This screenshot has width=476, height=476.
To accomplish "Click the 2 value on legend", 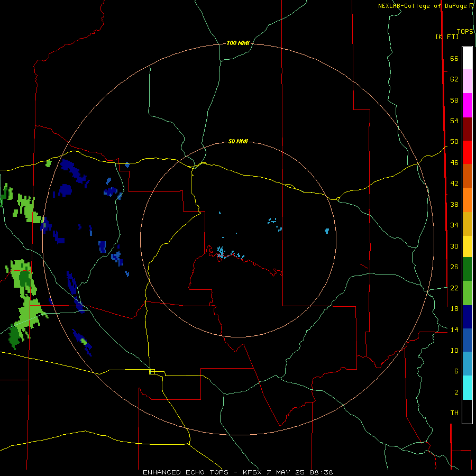I will point(456,392).
